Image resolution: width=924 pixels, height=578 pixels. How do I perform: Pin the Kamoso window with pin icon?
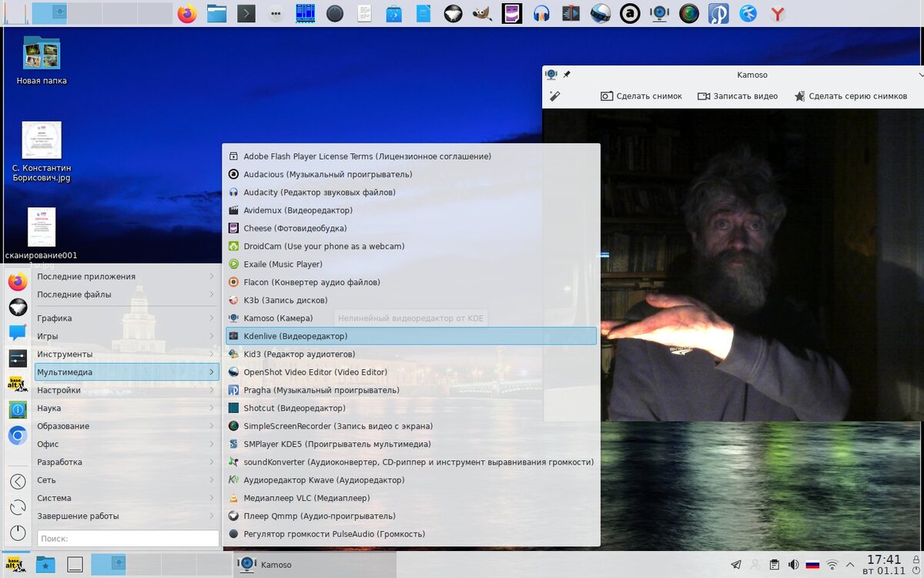point(567,75)
